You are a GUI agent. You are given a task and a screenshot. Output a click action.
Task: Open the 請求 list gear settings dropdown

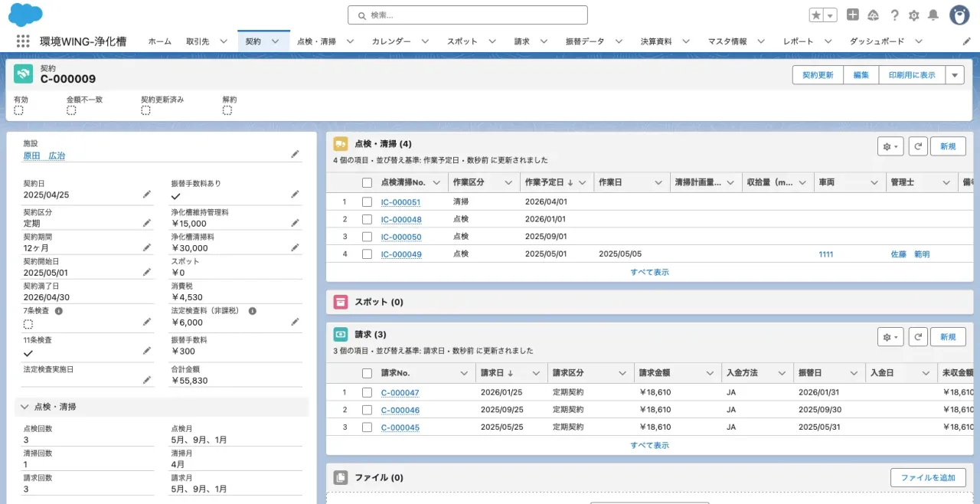point(890,336)
